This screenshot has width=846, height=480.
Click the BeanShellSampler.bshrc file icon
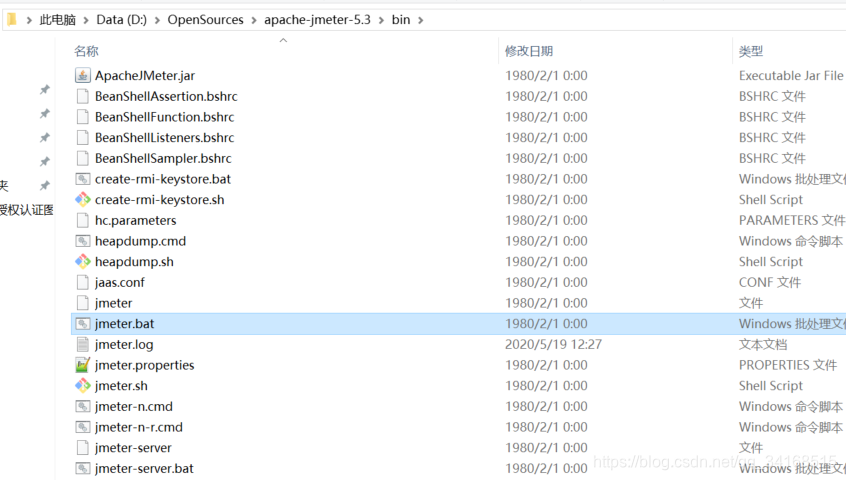[x=83, y=158]
